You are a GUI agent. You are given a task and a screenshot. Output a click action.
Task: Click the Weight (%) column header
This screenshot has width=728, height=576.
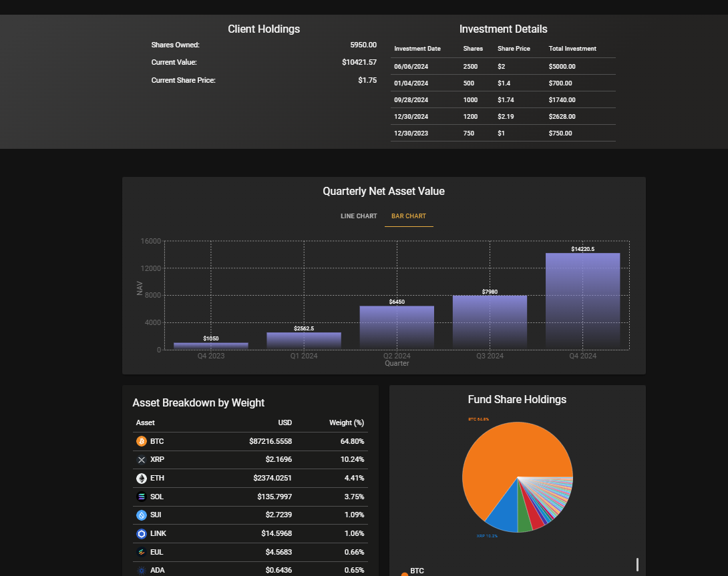tap(347, 423)
